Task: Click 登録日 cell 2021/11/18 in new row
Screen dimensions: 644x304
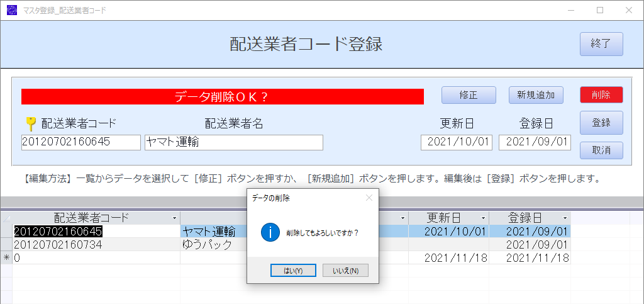Action: [x=530, y=257]
